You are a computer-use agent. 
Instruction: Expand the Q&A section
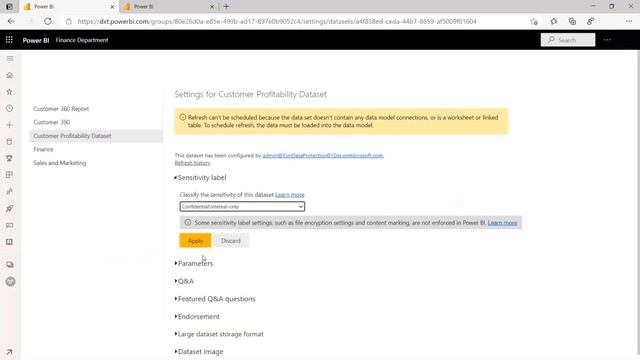184,281
